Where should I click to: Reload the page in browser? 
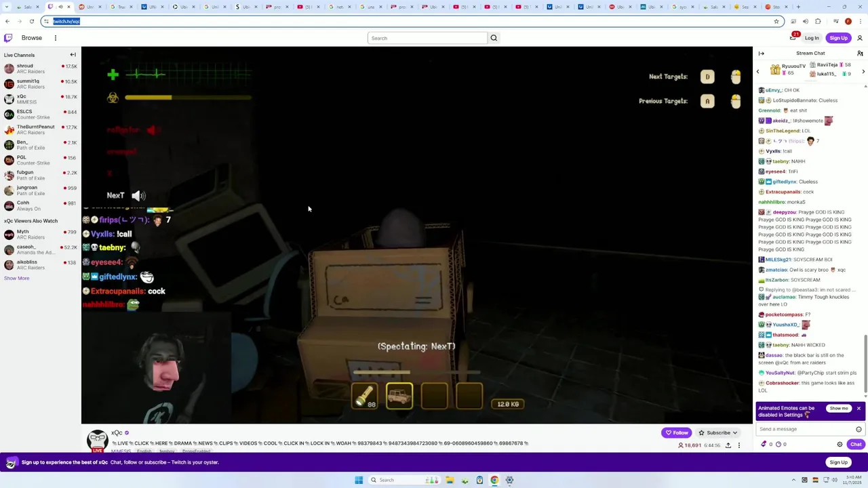coord(31,21)
